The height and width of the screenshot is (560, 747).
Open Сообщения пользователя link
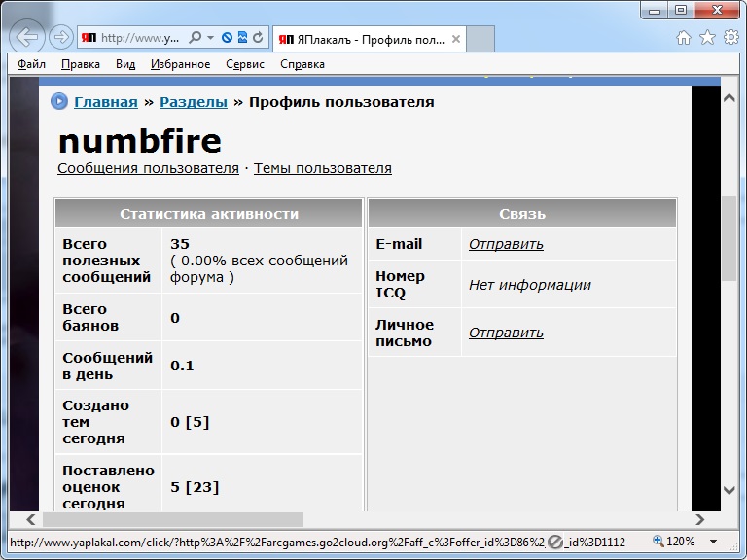pyautogui.click(x=148, y=168)
